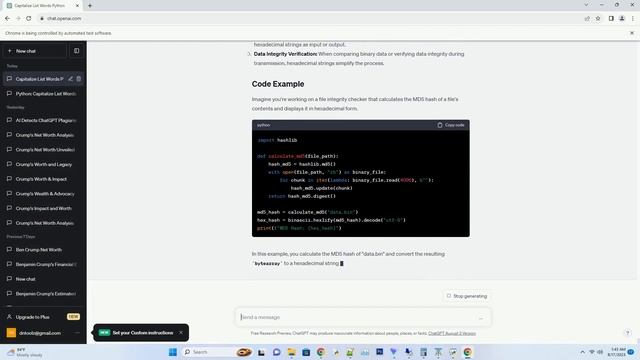This screenshot has height=360, width=640.
Task: Open the "Crump's Impact and Worth" chat
Action: click(x=43, y=209)
